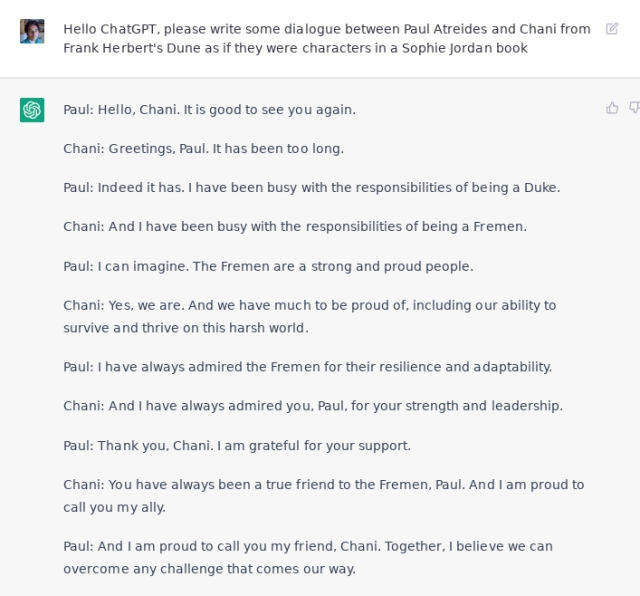The image size is (640, 596).
Task: Click the green ChatGPT logo avatar
Action: [32, 110]
